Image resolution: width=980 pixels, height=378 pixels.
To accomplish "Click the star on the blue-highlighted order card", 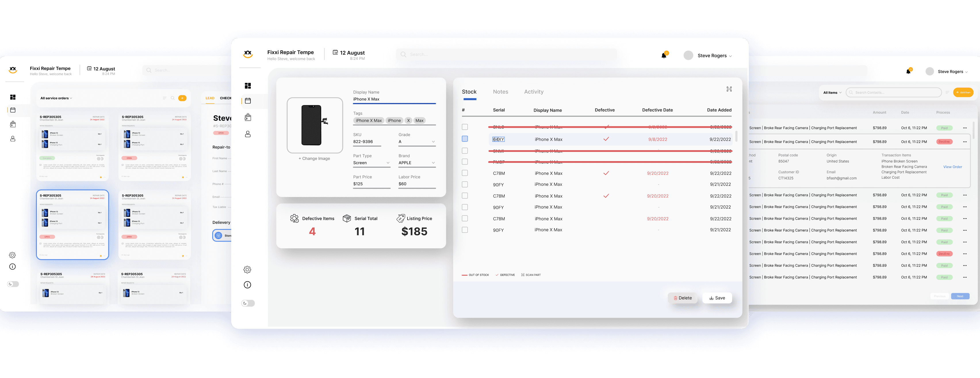I will (100, 256).
